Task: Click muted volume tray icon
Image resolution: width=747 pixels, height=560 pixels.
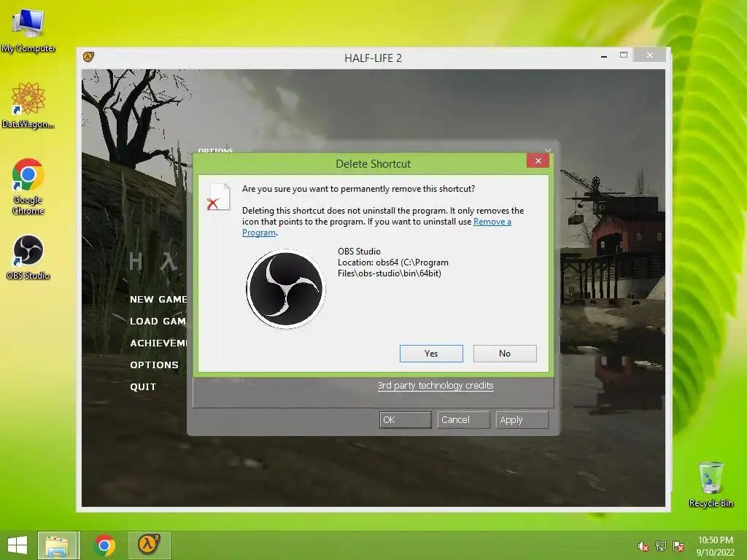Action: 643,546
